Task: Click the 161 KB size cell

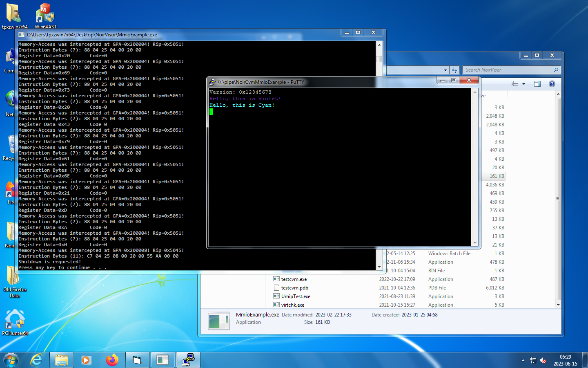Action: (x=497, y=176)
